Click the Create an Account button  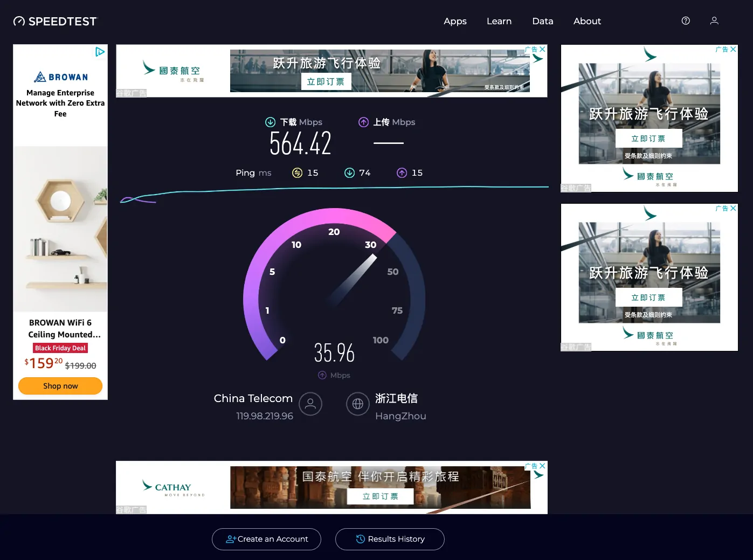pos(266,539)
